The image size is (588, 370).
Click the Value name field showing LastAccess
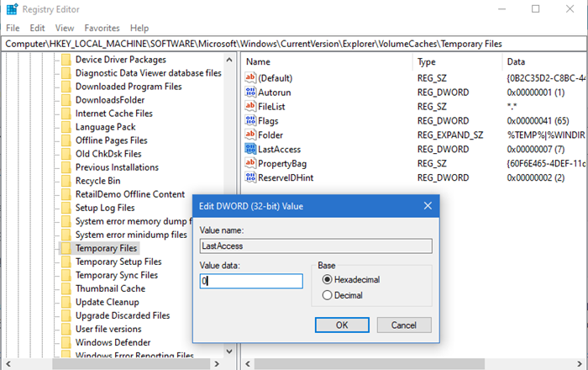316,246
